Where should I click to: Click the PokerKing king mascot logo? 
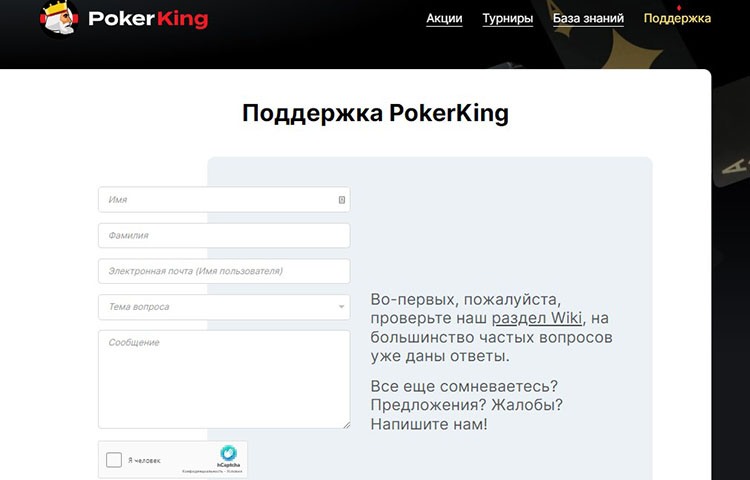point(59,19)
